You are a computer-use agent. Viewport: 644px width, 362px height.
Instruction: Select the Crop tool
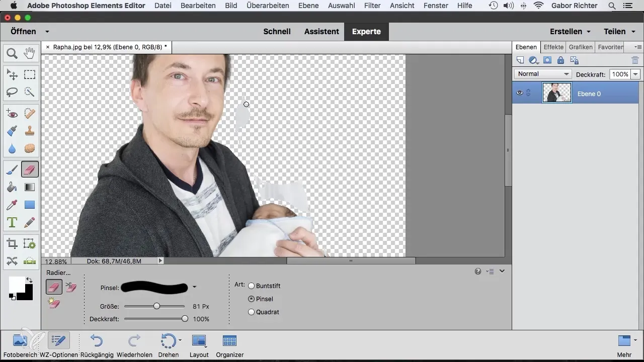(12, 244)
